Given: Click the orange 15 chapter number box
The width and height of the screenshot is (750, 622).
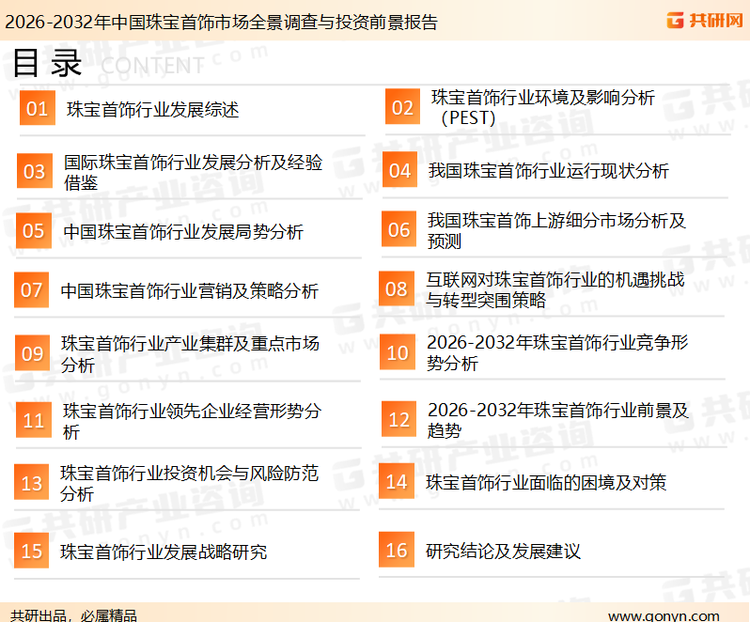Looking at the screenshot, I should coord(32,550).
